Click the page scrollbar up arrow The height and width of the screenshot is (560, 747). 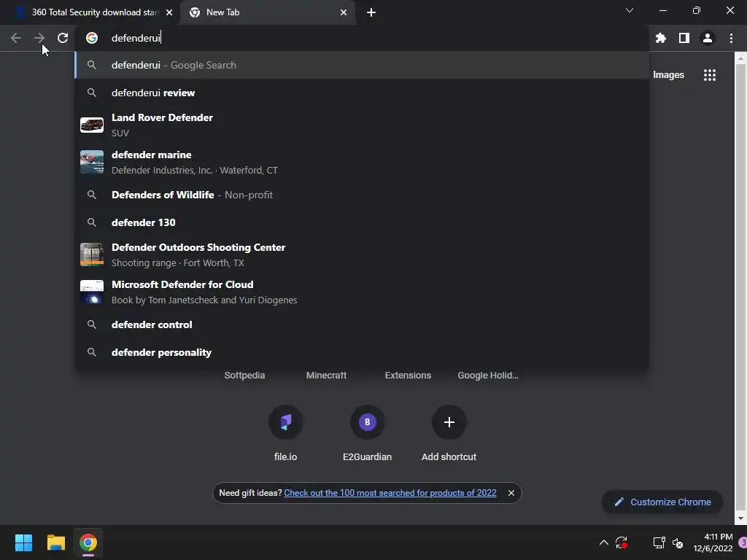(x=740, y=58)
